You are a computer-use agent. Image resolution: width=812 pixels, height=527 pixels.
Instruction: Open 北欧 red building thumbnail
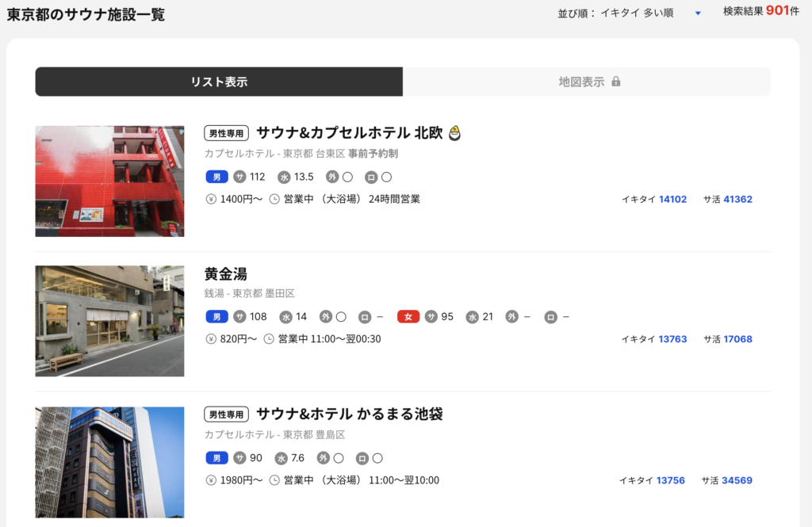pyautogui.click(x=109, y=181)
